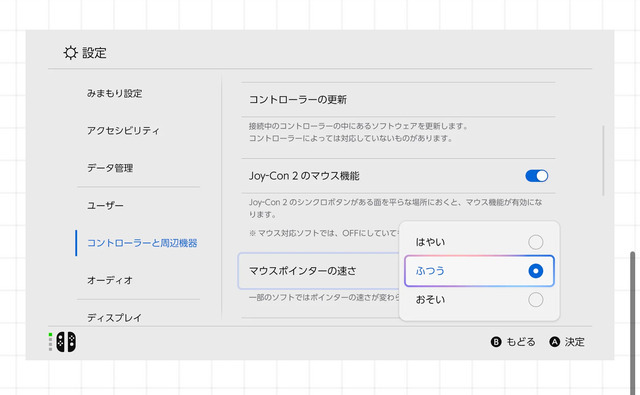Click the もどる back label
640x395 pixels.
click(521, 342)
